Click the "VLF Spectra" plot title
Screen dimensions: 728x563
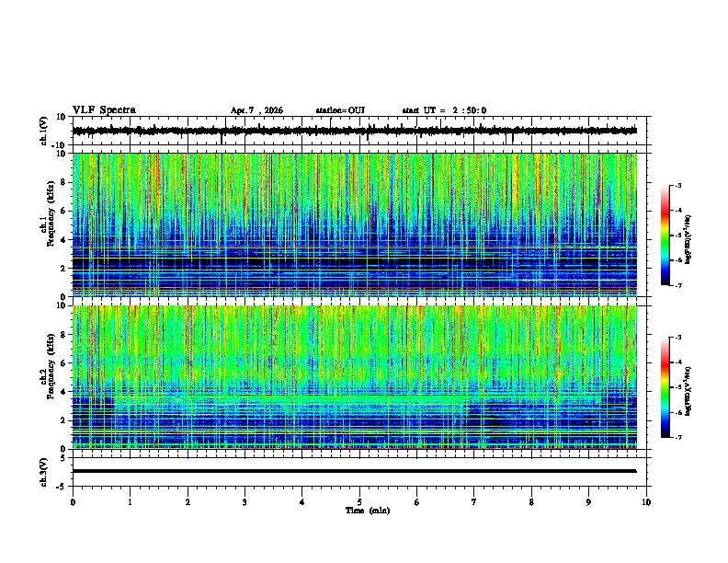click(x=104, y=110)
